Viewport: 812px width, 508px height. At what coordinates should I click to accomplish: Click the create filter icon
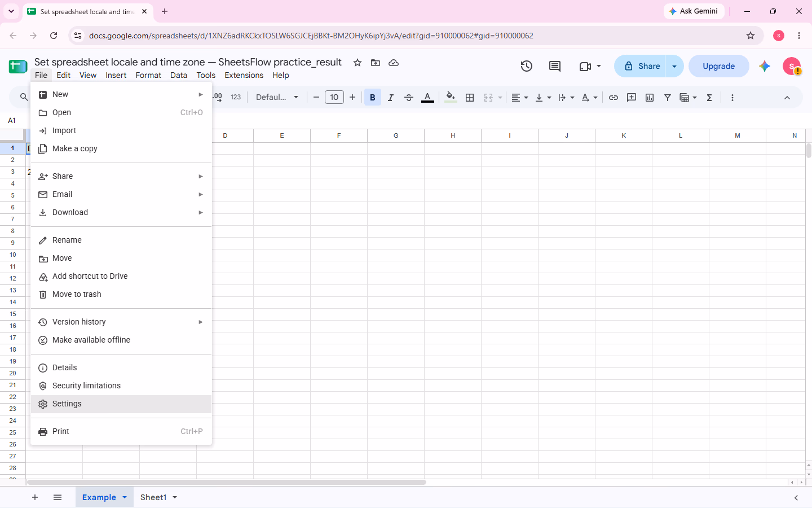coord(668,98)
